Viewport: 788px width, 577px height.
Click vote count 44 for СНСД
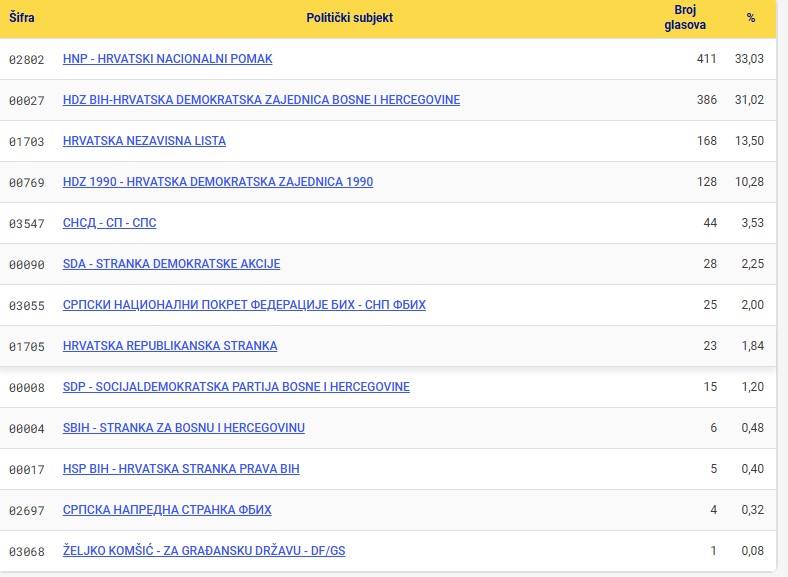[x=710, y=223]
